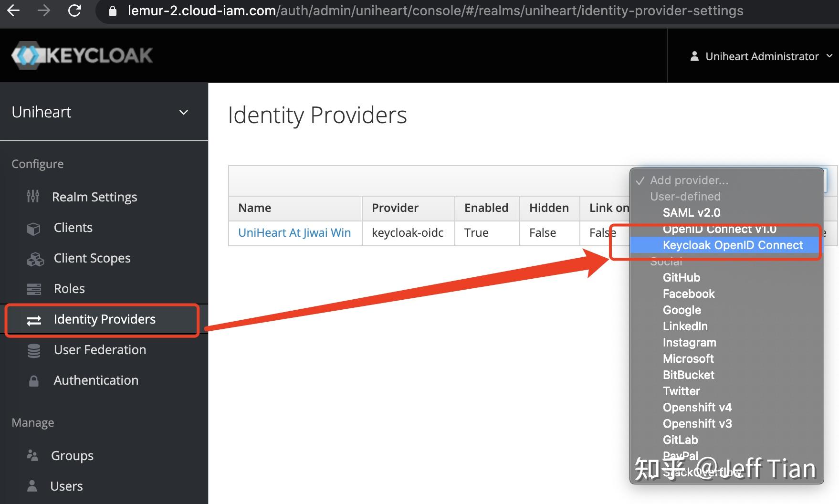This screenshot has width=839, height=504.
Task: Choose OpenID Connect v1.0 provider option
Action: tap(720, 229)
